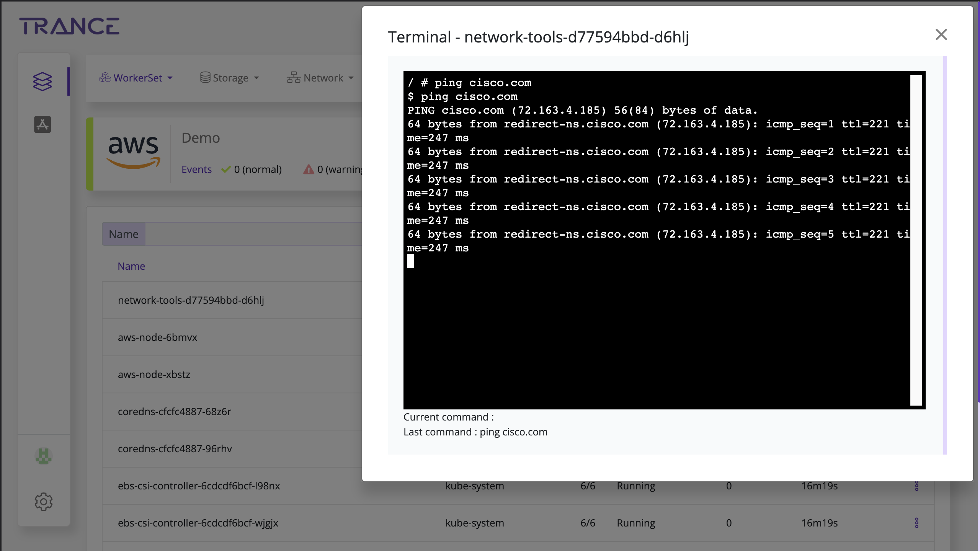Expand the Network dropdown menu

(x=320, y=78)
